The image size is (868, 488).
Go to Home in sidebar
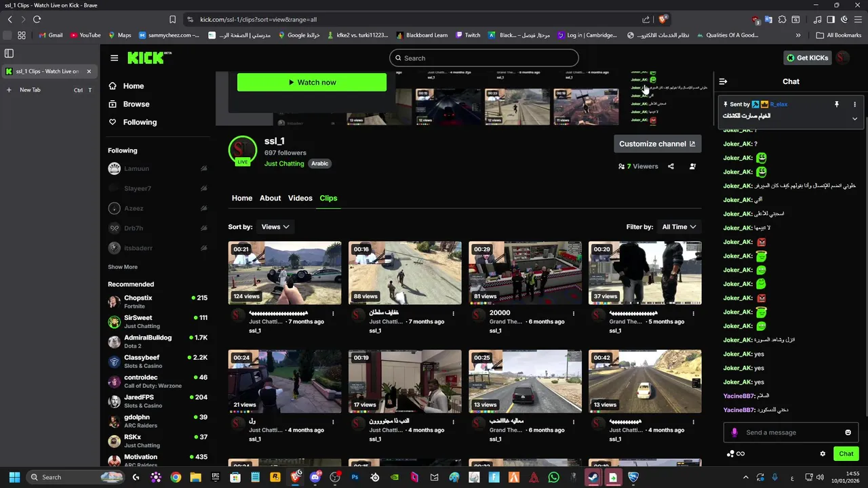pos(126,86)
